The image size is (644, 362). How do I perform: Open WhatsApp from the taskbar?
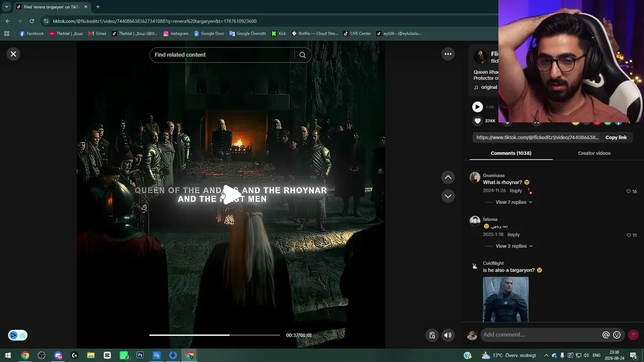pos(124,355)
